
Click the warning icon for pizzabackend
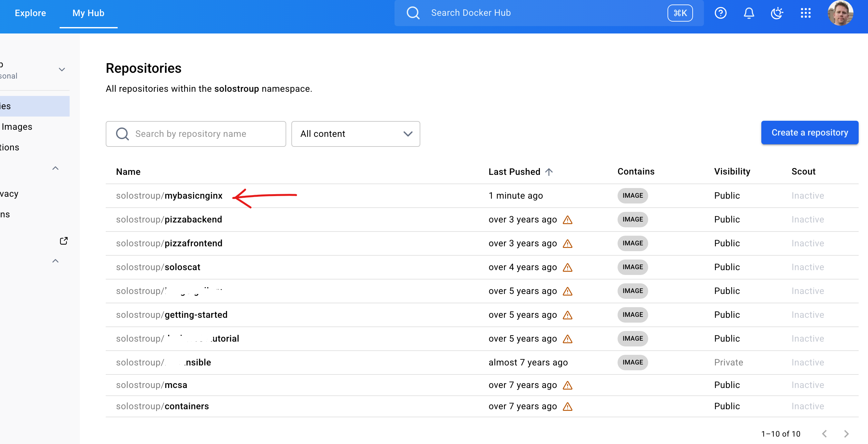point(567,220)
